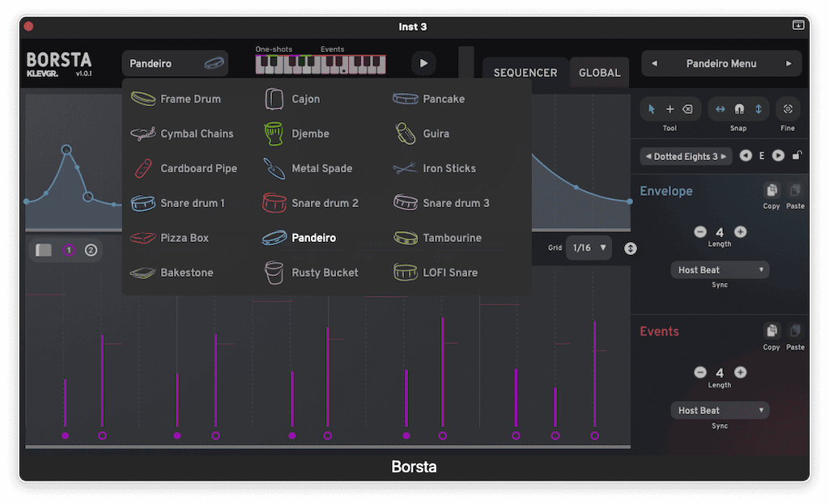This screenshot has width=829, height=504.
Task: Toggle the padlock next to Dotted Eights
Action: pos(797,155)
